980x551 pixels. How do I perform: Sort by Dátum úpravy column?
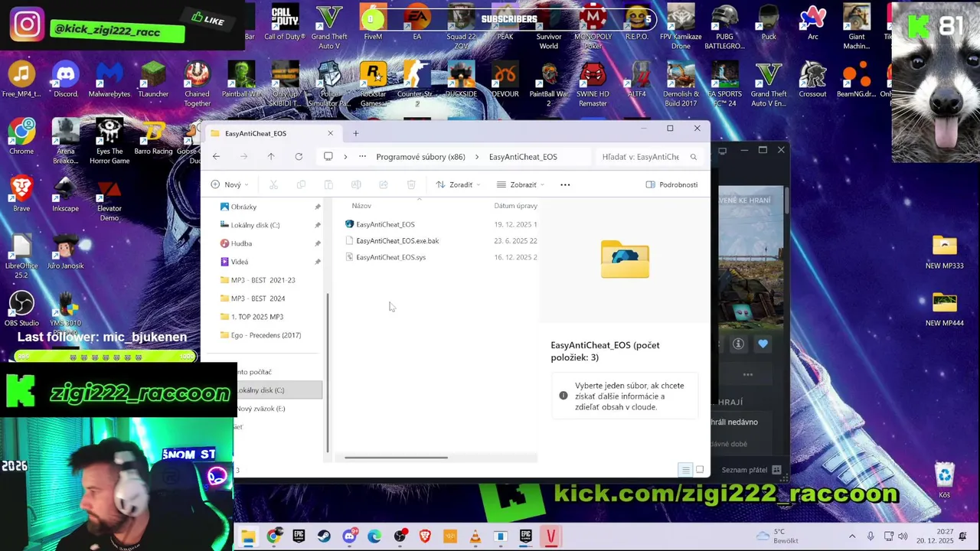click(x=515, y=206)
